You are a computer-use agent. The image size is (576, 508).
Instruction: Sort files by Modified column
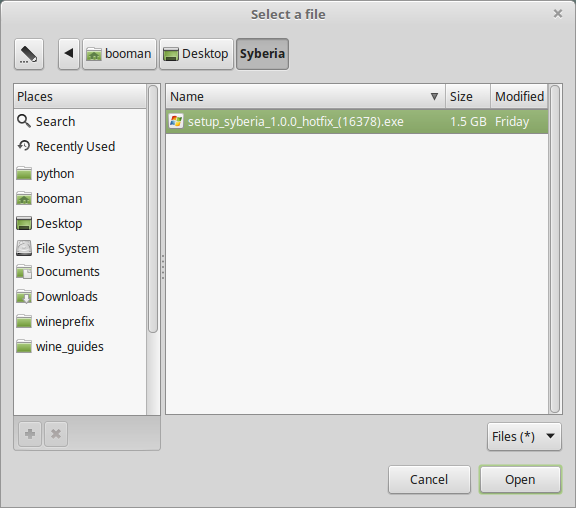click(519, 97)
